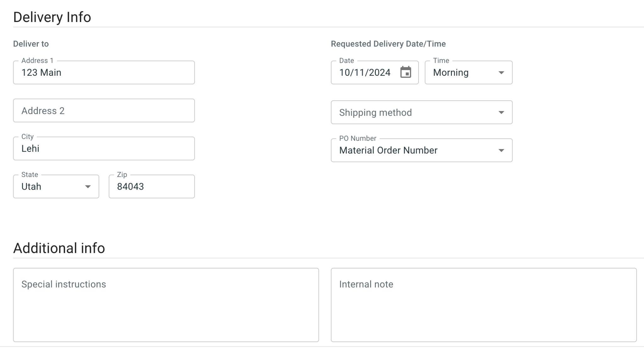
Task: Click the Time field dropdown arrow
Action: click(501, 73)
